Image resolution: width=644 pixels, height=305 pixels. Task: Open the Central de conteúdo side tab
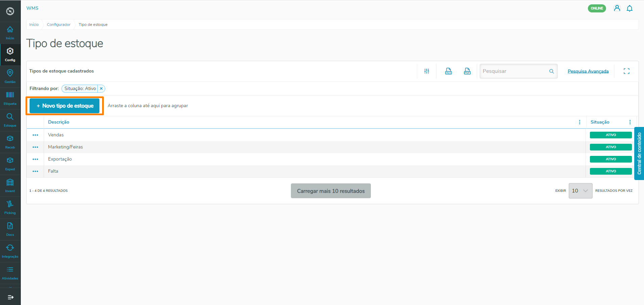coord(639,154)
